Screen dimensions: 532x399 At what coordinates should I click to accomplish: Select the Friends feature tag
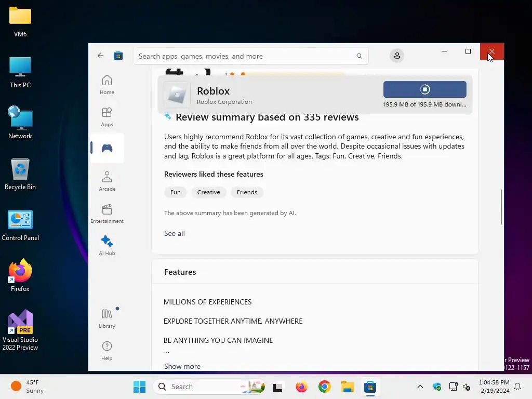(x=247, y=192)
